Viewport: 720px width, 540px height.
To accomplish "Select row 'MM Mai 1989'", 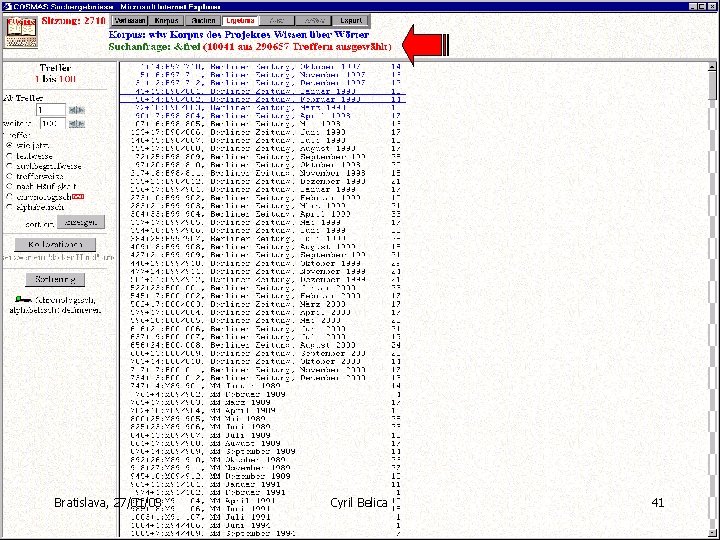I will coord(265,419).
